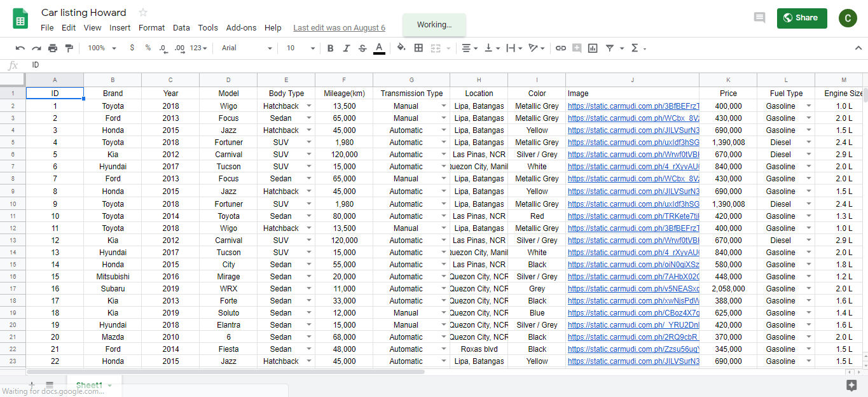This screenshot has height=397, width=868.
Task: Open the 'Last edit was on August 6' link
Action: click(339, 28)
